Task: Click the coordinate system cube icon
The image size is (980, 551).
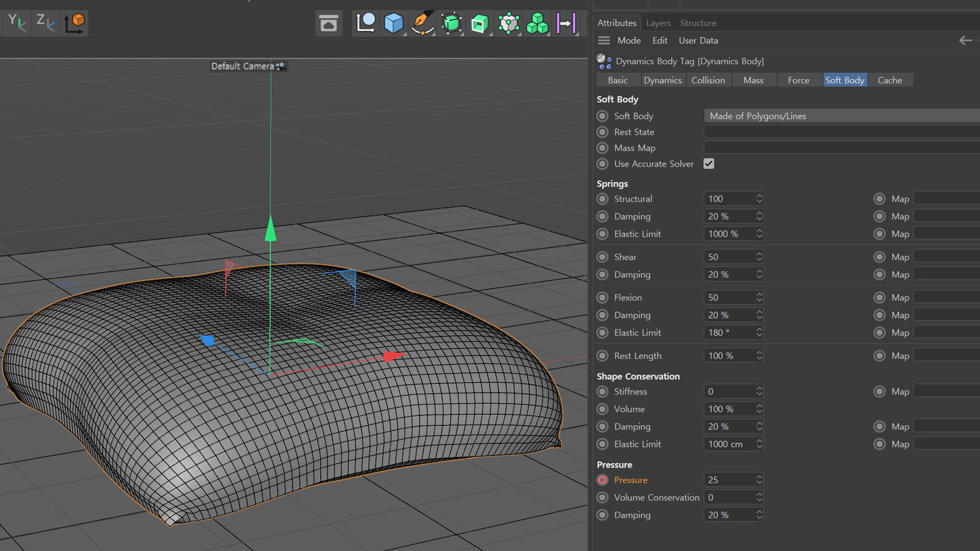Action: pyautogui.click(x=75, y=23)
